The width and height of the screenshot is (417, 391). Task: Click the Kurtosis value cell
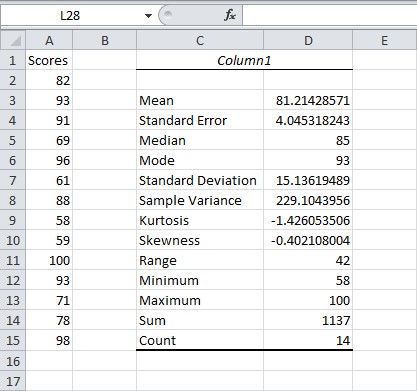[308, 220]
